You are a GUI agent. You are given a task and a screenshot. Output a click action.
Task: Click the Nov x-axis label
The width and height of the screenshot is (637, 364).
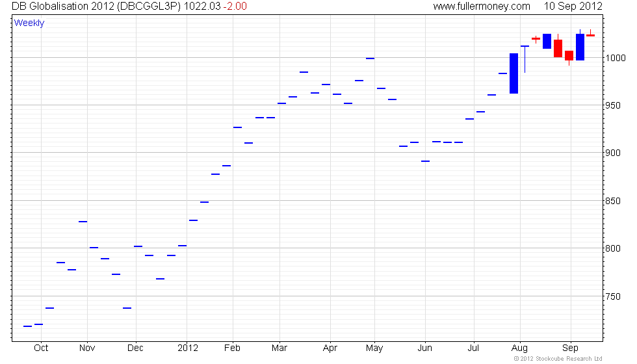coord(87,348)
